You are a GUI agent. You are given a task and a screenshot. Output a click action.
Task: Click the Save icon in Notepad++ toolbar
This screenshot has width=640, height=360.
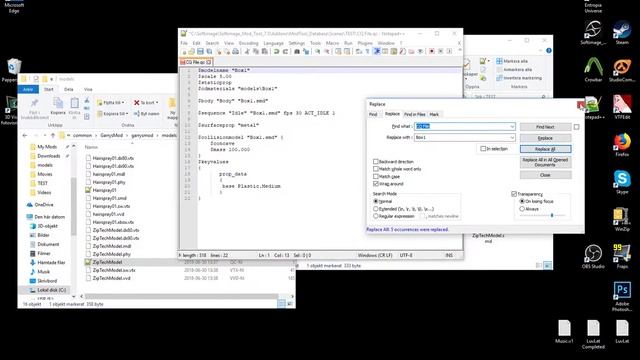(200, 51)
